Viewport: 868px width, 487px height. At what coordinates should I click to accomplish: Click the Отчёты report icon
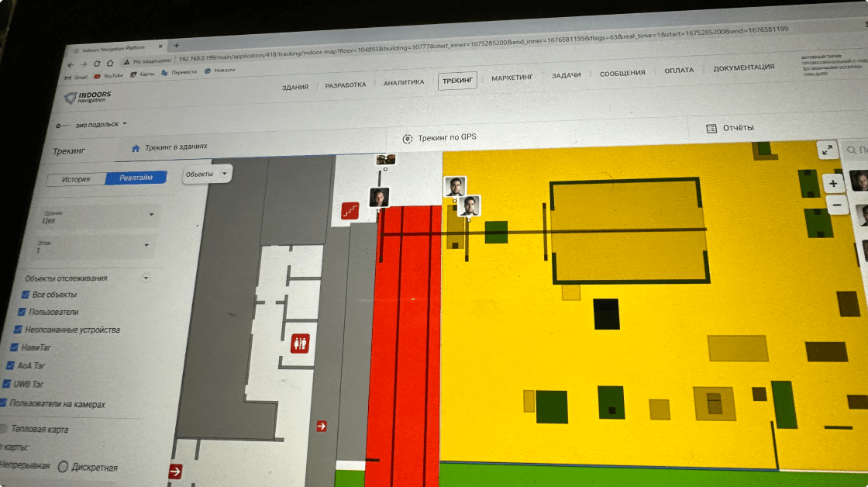[711, 129]
